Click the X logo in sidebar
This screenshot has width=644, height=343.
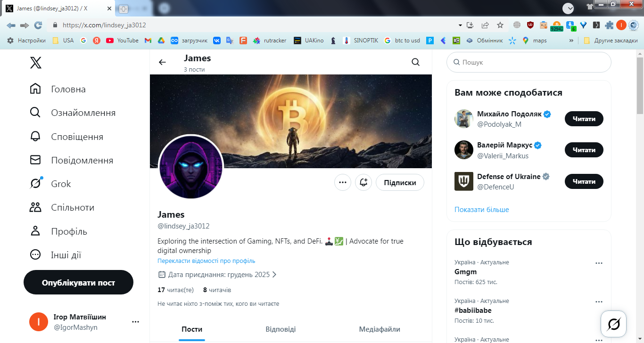point(36,62)
